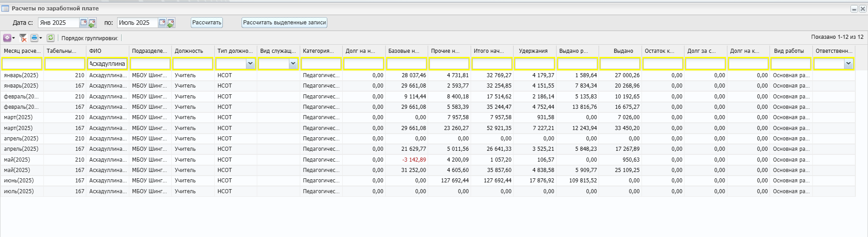Expand the print options dropdown arrow
Viewport: 868px width, 237px height.
click(41, 38)
